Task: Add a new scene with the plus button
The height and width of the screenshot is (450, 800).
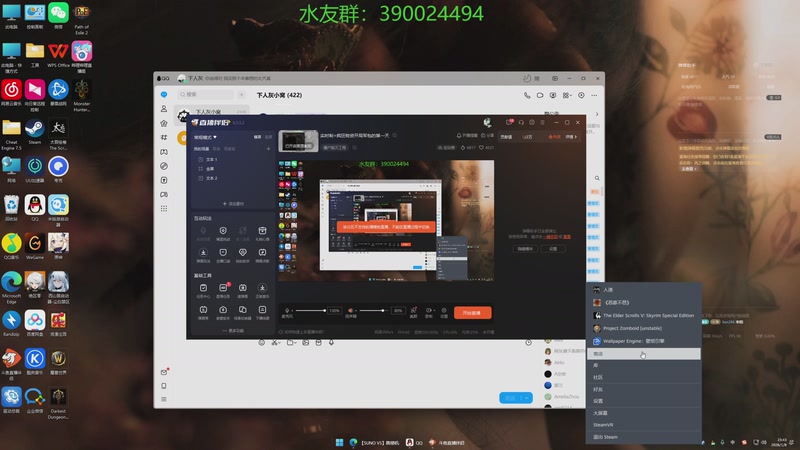Action: click(268, 149)
